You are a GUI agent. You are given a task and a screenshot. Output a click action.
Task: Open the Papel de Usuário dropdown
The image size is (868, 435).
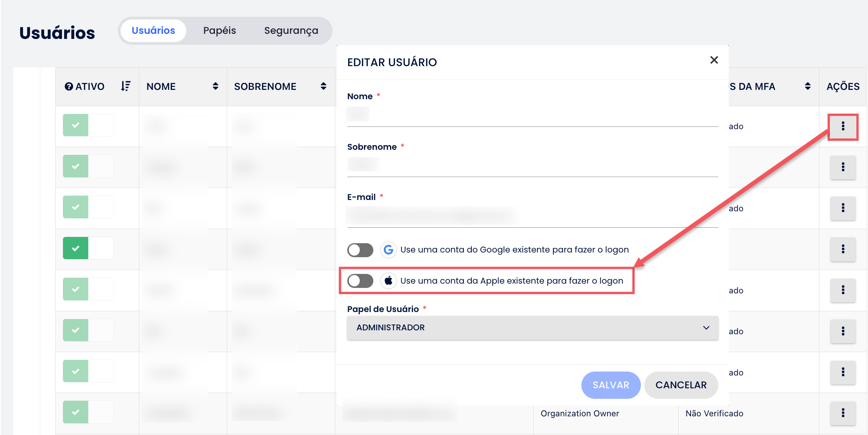[532, 328]
